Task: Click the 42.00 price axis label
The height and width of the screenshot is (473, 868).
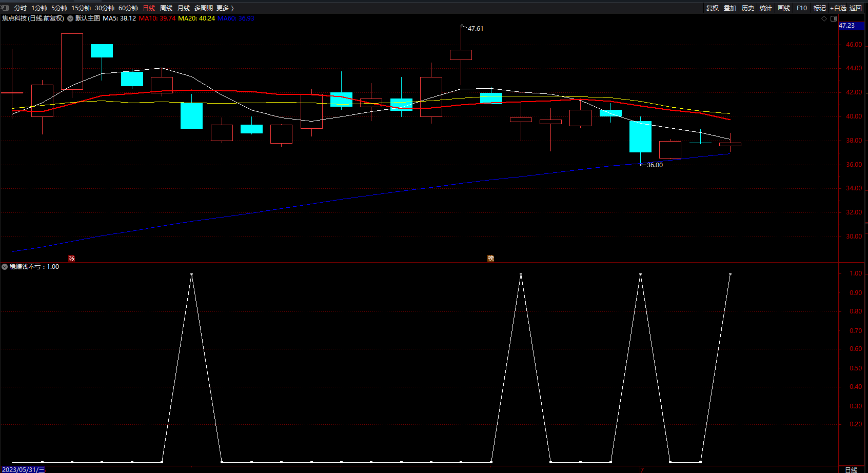Action: pos(854,92)
